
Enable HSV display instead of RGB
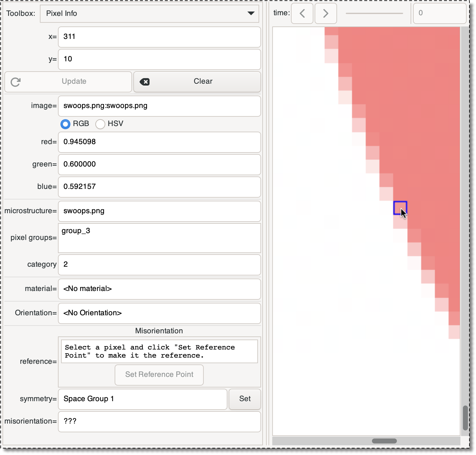click(x=100, y=124)
